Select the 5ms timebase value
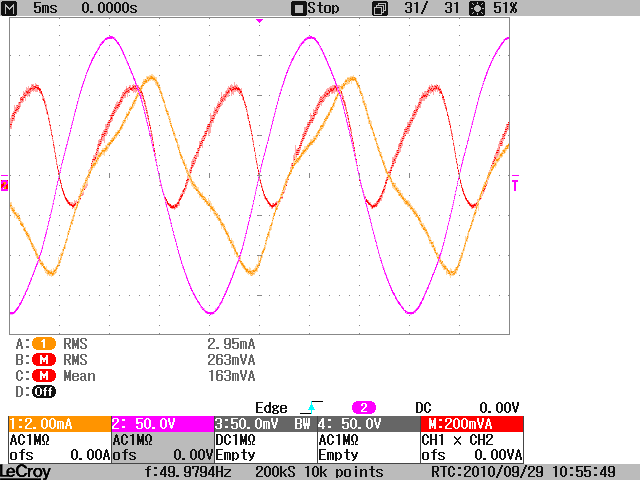 [x=45, y=8]
